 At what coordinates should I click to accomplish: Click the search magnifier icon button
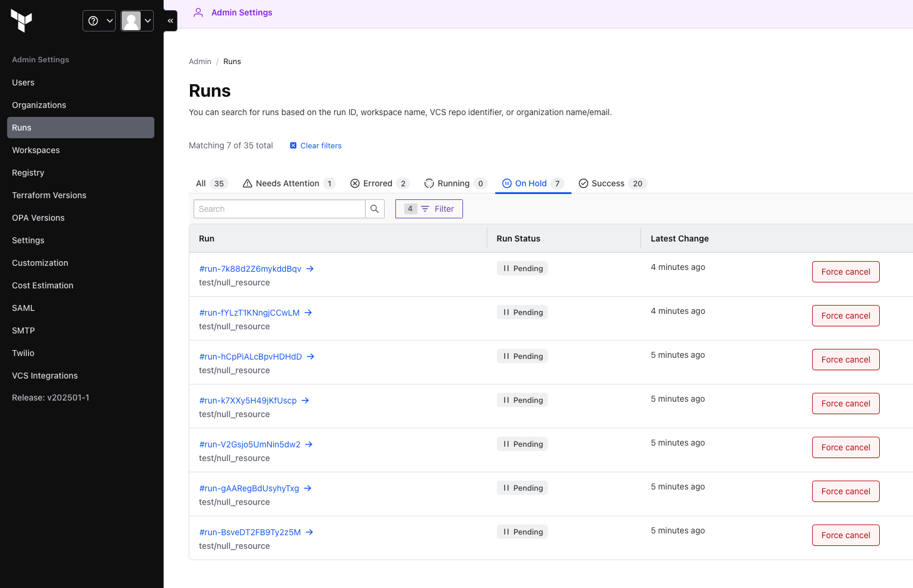coord(375,209)
